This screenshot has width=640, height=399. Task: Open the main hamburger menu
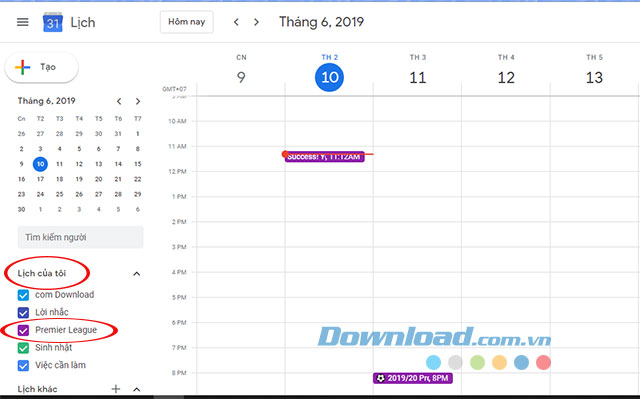[22, 22]
